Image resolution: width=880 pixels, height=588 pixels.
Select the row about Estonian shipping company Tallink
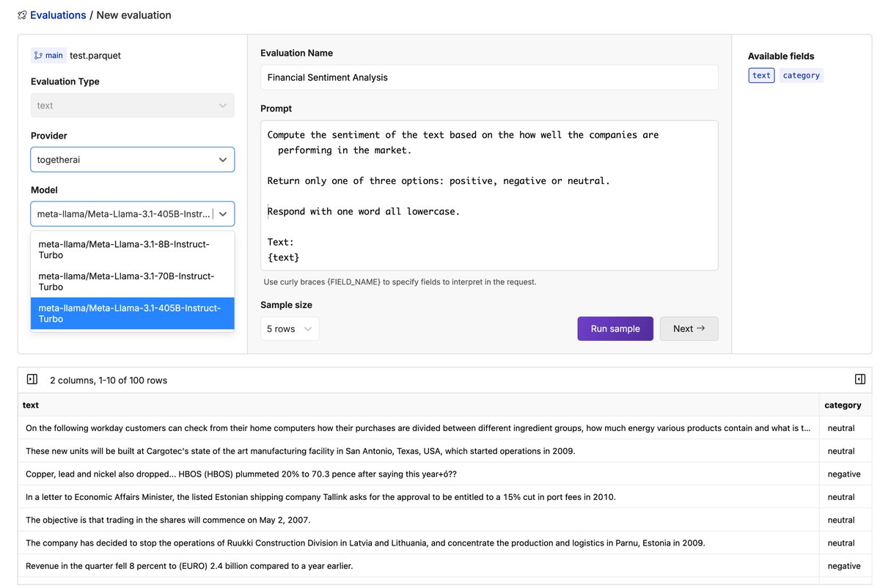point(444,497)
